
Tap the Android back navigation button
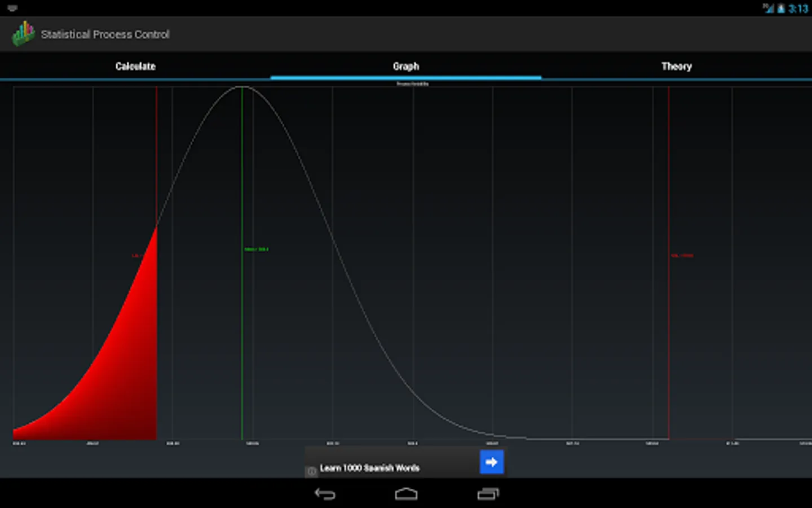click(325, 494)
